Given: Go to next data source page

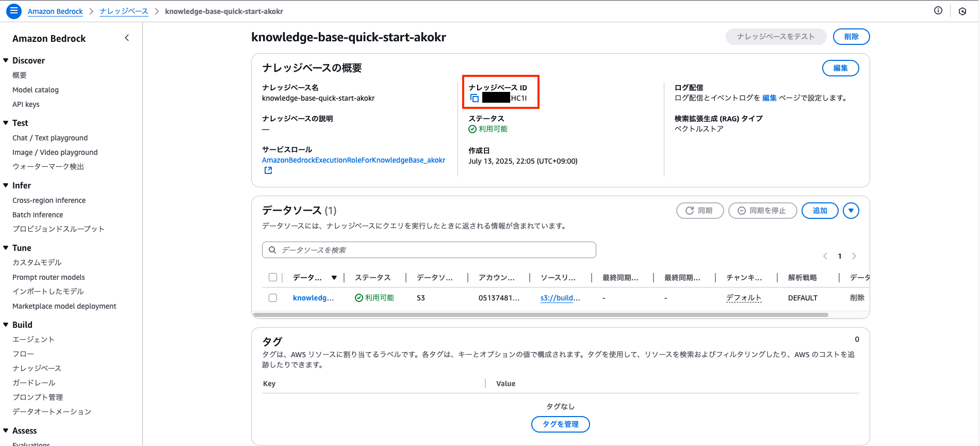Looking at the screenshot, I should pos(854,256).
